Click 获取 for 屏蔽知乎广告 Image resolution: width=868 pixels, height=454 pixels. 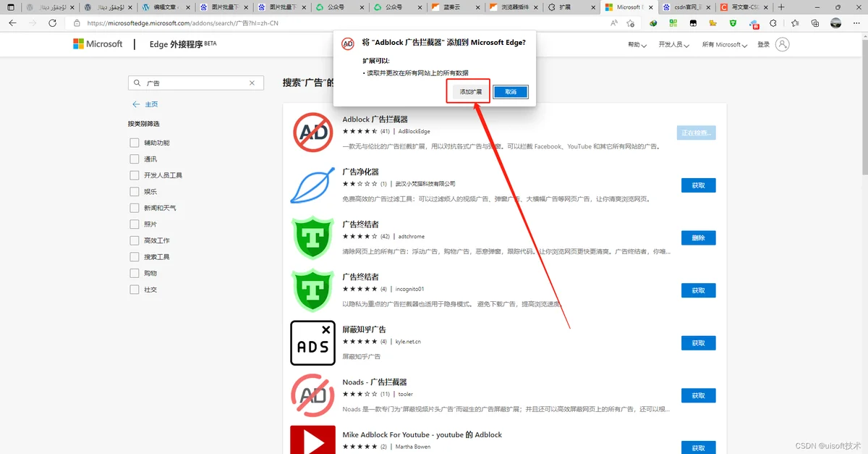tap(698, 343)
